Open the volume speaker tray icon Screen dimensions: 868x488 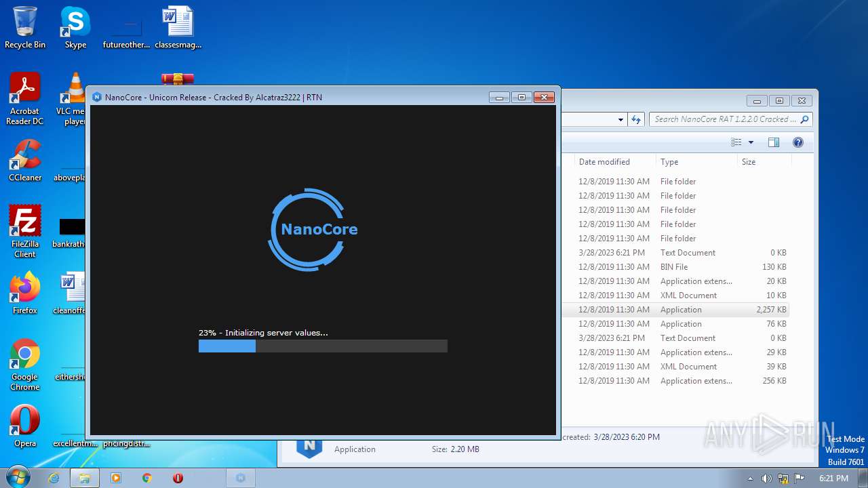click(766, 478)
